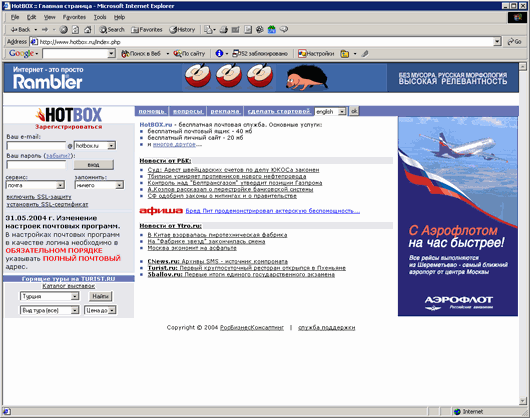Click the Aeroflot advertisement banner
The height and width of the screenshot is (418, 530).
click(458, 217)
